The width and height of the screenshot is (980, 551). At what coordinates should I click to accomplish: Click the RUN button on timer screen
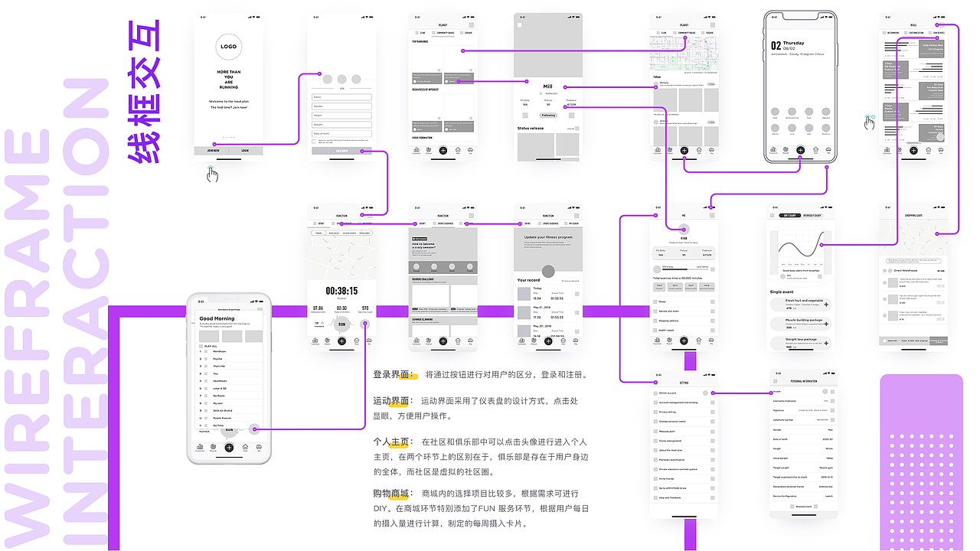point(342,324)
